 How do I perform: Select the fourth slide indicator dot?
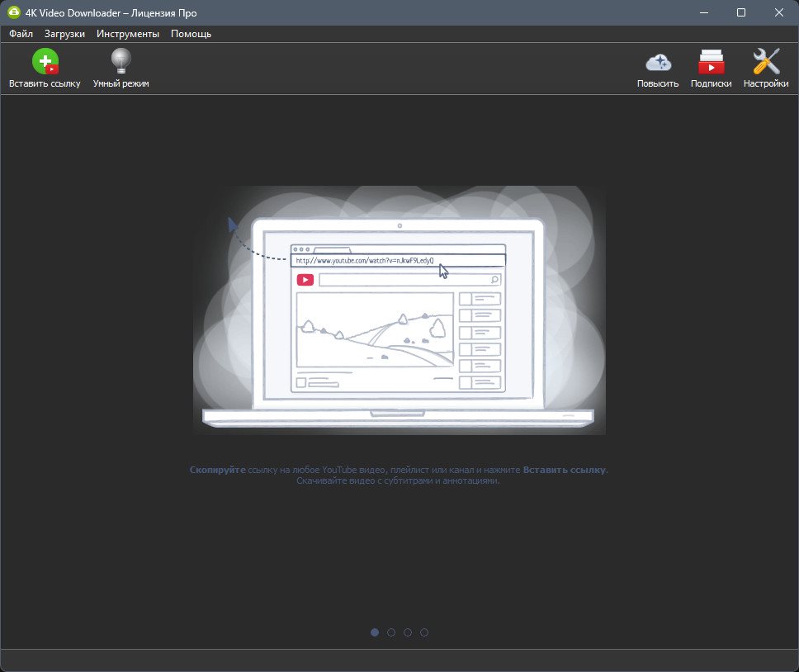coord(424,632)
